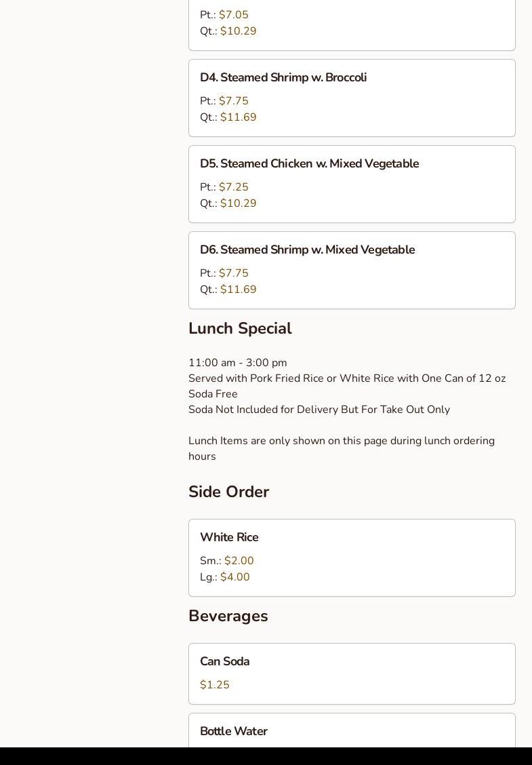Choose D6. Steamed Shrimp w. Mixed Vegetable
Screen dimensions: 532x765
[307, 250]
